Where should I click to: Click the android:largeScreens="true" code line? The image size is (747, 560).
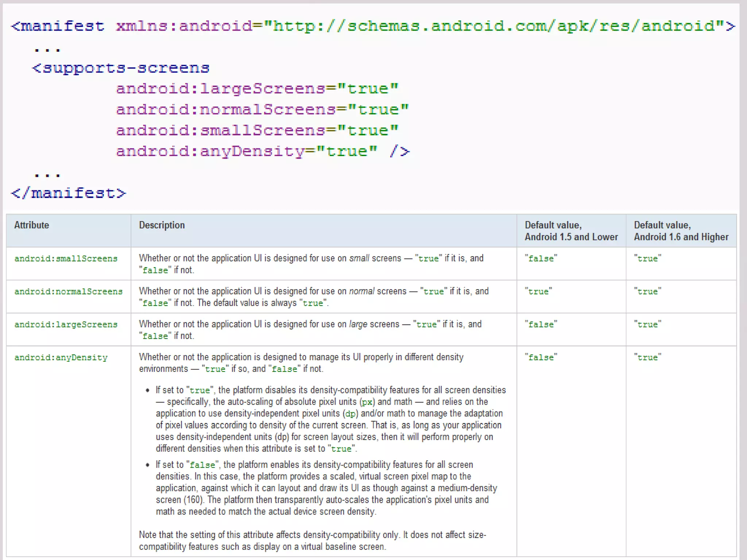[257, 89]
